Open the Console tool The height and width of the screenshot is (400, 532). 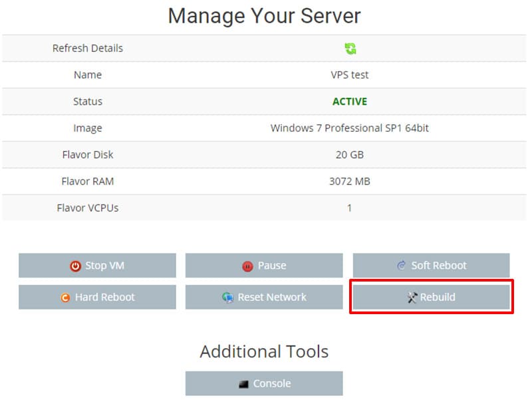click(x=264, y=383)
